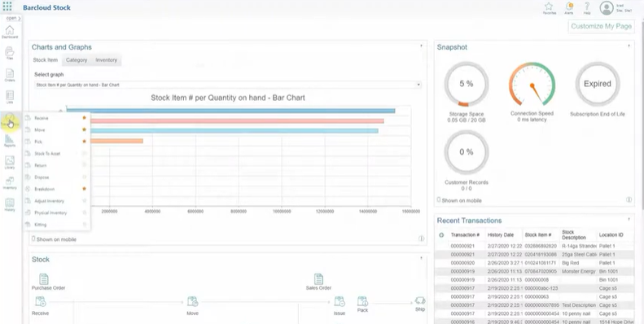Favorite the Physical Inventory star
Image resolution: width=644 pixels, height=324 pixels.
pos(84,212)
